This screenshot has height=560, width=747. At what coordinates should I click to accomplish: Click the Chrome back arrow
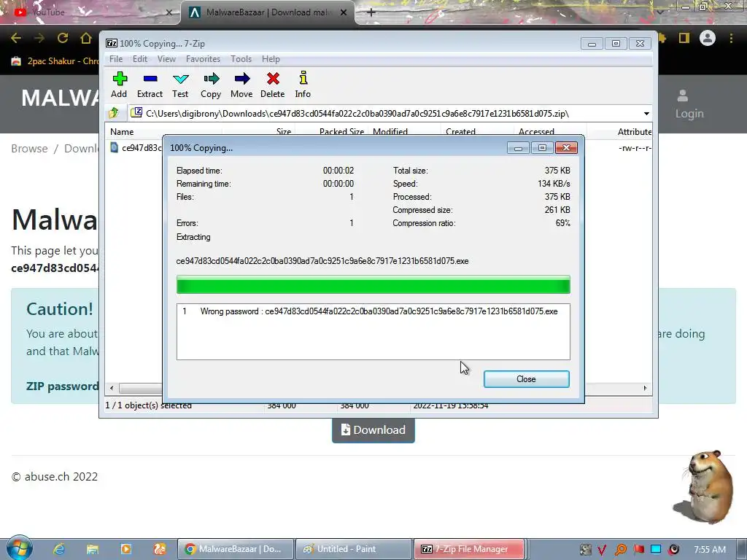coord(16,39)
